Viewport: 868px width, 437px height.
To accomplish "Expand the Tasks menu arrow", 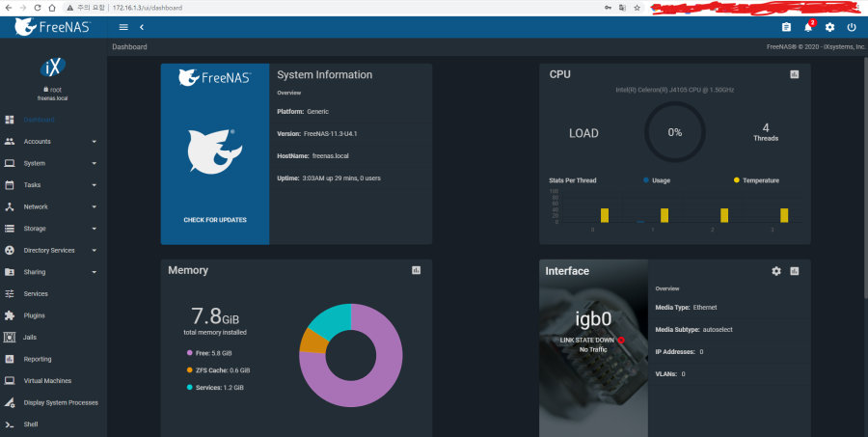I will (95, 185).
